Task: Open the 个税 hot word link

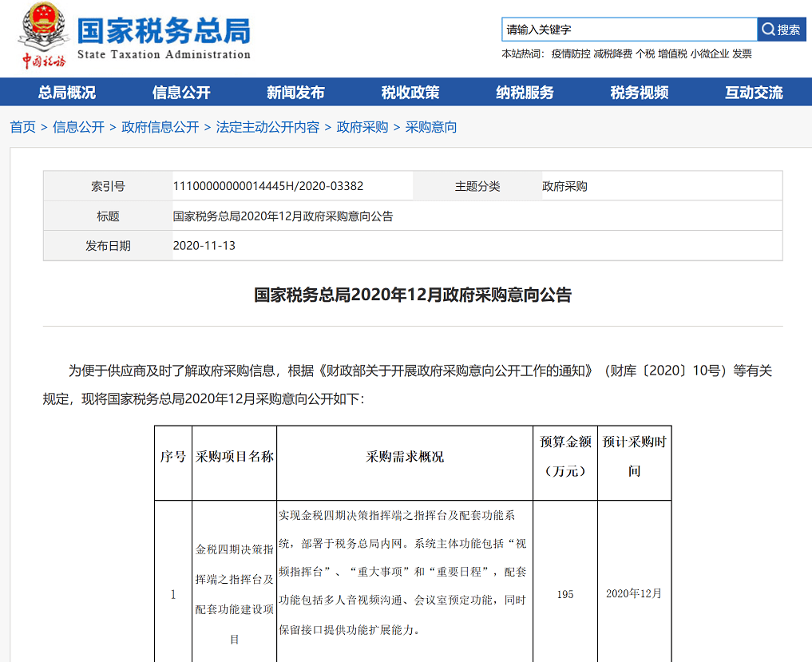Action: 645,54
